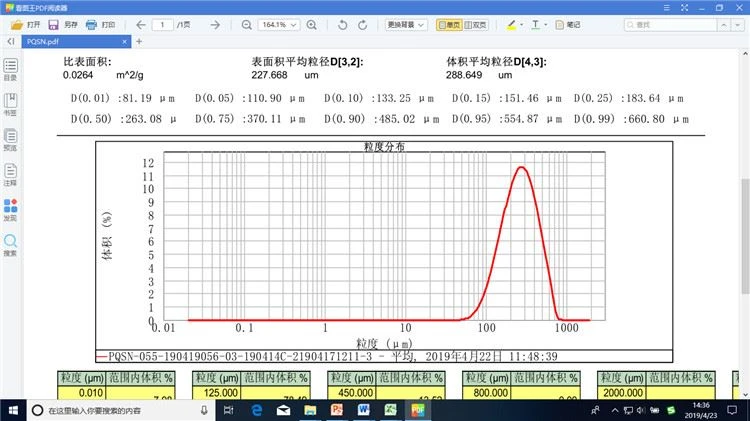Open a file with the 打开 button
Image resolution: width=750 pixels, height=421 pixels.
click(25, 25)
